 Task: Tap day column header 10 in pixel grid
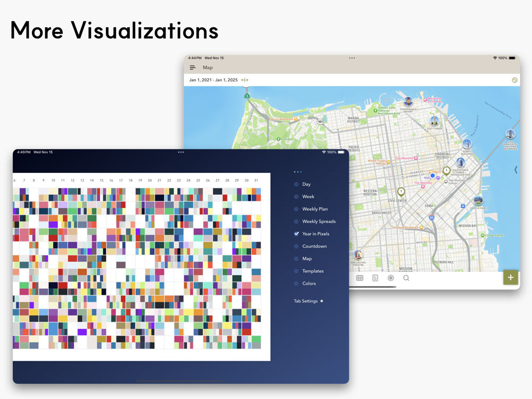pyautogui.click(x=53, y=180)
